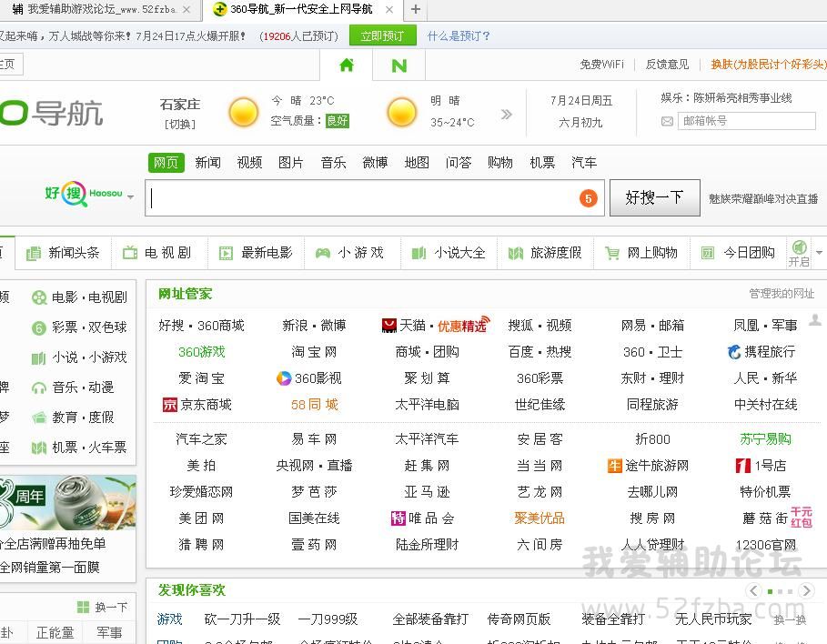Viewport: 827px width, 644px height.
Task: Click the headphones icon beside 音乐·动漫
Action: pyautogui.click(x=39, y=388)
